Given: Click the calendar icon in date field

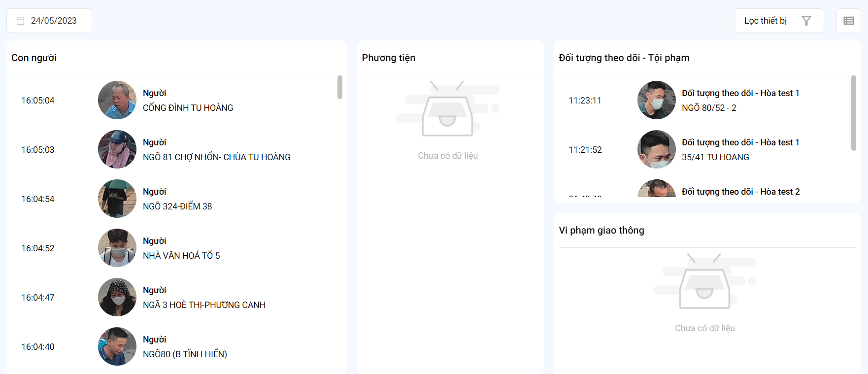Looking at the screenshot, I should 20,21.
